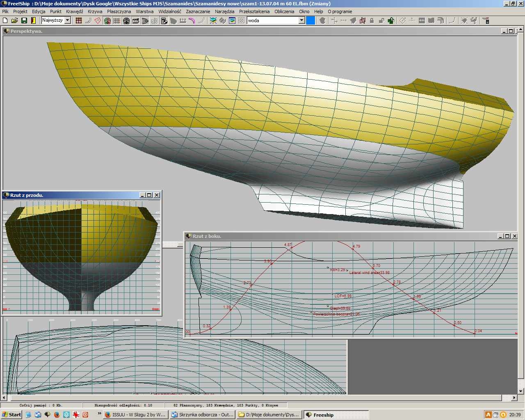
Task: Toggle control net visibility icon
Action: (x=79, y=21)
